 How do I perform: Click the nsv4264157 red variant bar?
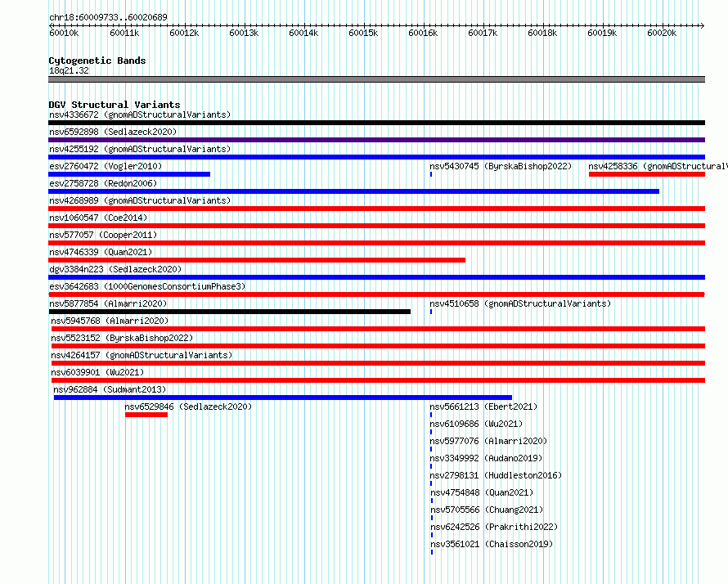tap(379, 363)
